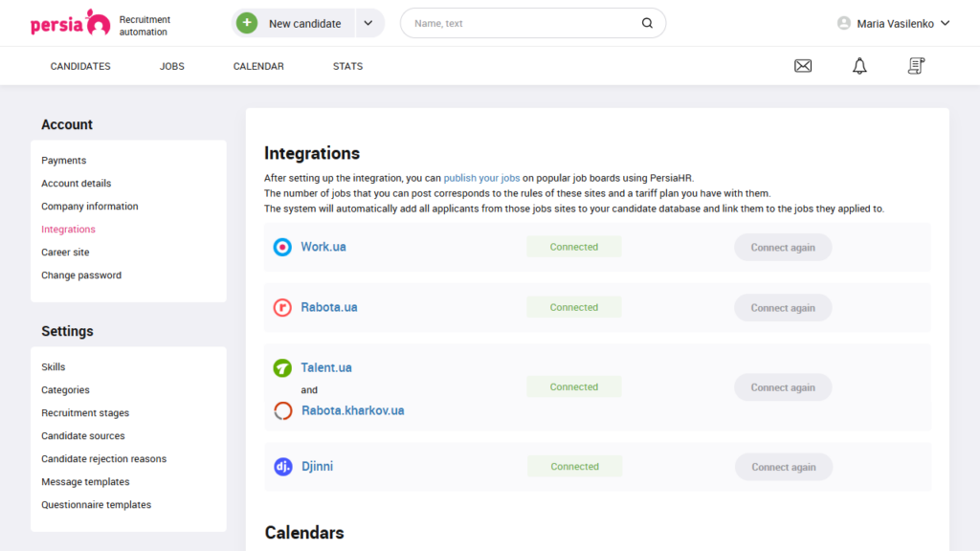Click the New candidate button

(293, 23)
